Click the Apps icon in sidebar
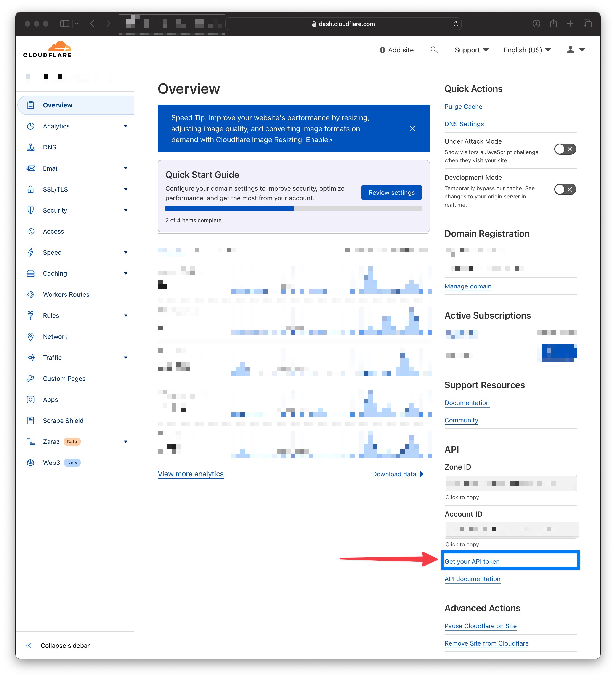The height and width of the screenshot is (678, 616). [31, 400]
